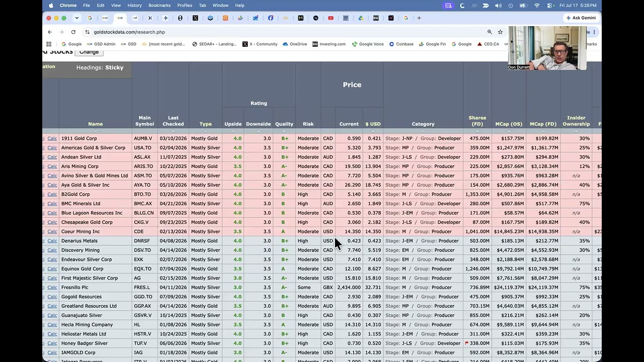The height and width of the screenshot is (362, 644).
Task: Open the OneDrive bookmark
Action: 294,44
